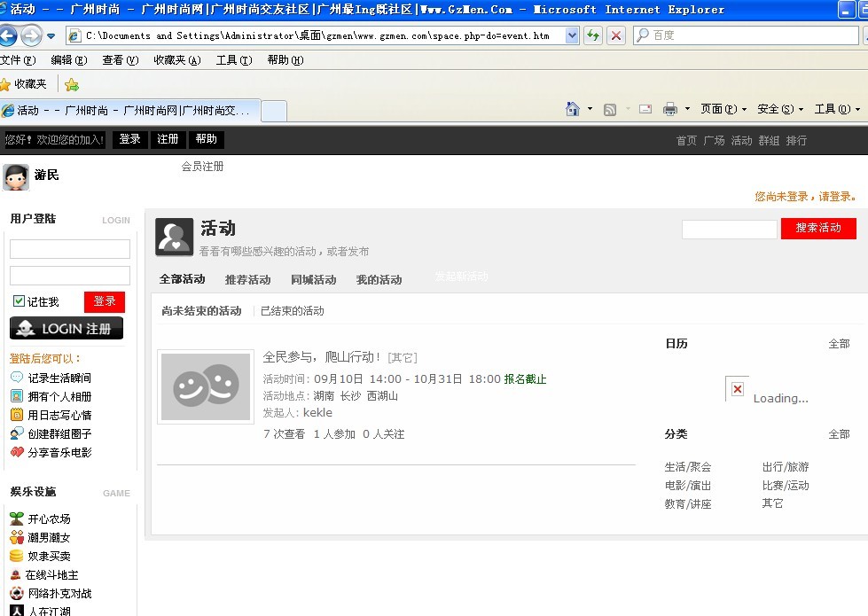Go to 首页 in the site navigation

pos(686,141)
